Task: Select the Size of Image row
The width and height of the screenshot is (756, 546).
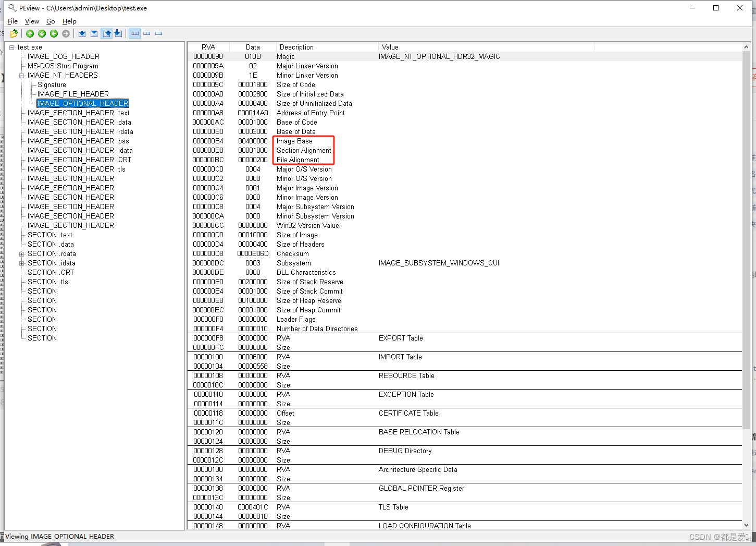Action: (465, 235)
